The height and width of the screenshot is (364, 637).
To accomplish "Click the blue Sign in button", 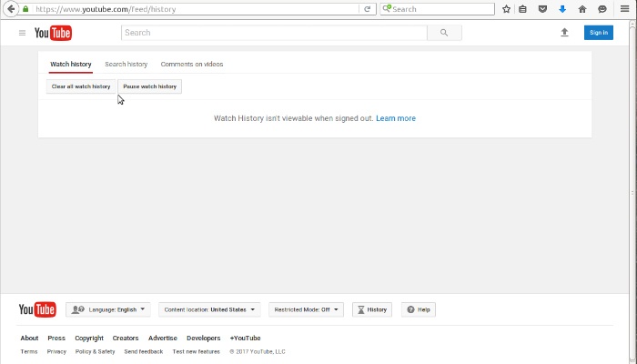I will click(599, 33).
